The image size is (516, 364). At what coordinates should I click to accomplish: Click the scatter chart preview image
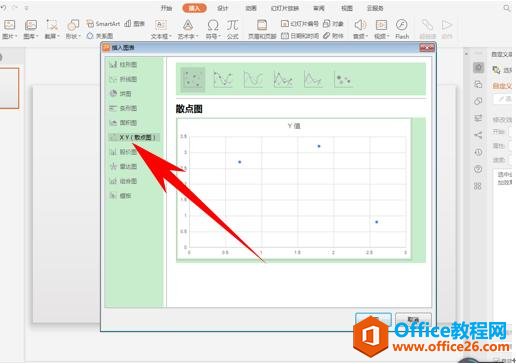[294, 189]
